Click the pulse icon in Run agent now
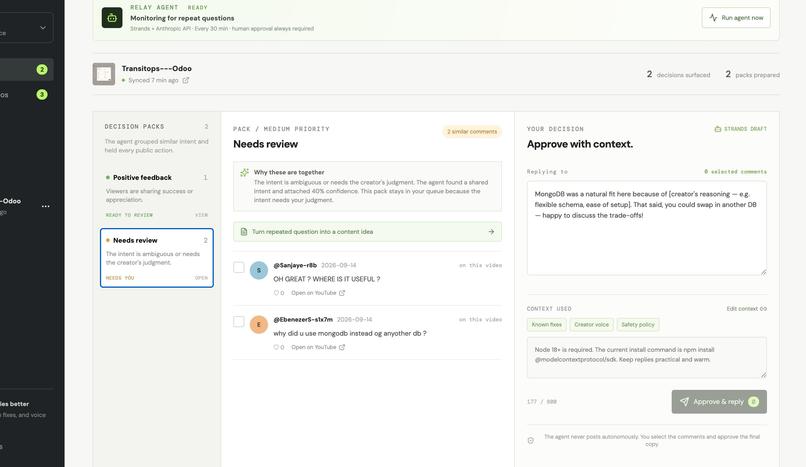The height and width of the screenshot is (467, 806). click(713, 17)
